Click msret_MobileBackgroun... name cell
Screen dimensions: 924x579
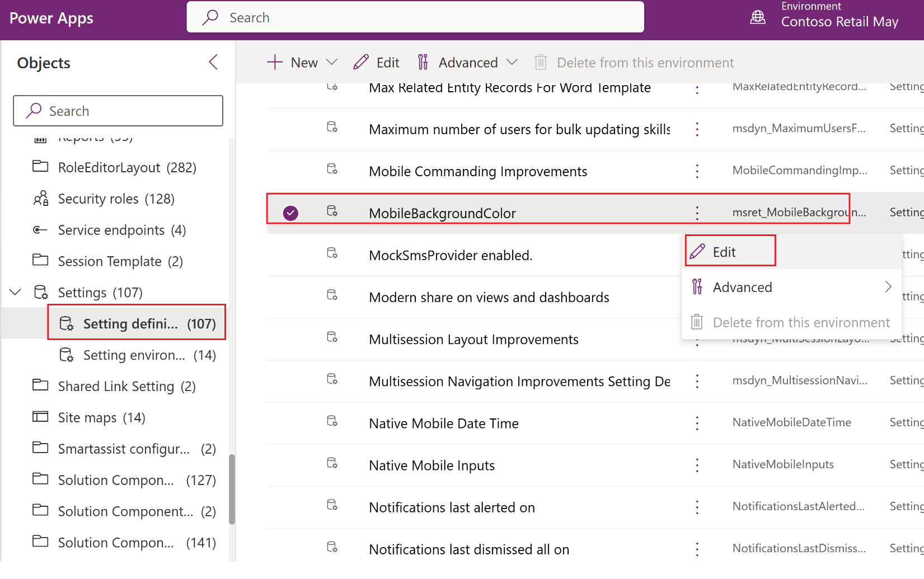(x=799, y=212)
